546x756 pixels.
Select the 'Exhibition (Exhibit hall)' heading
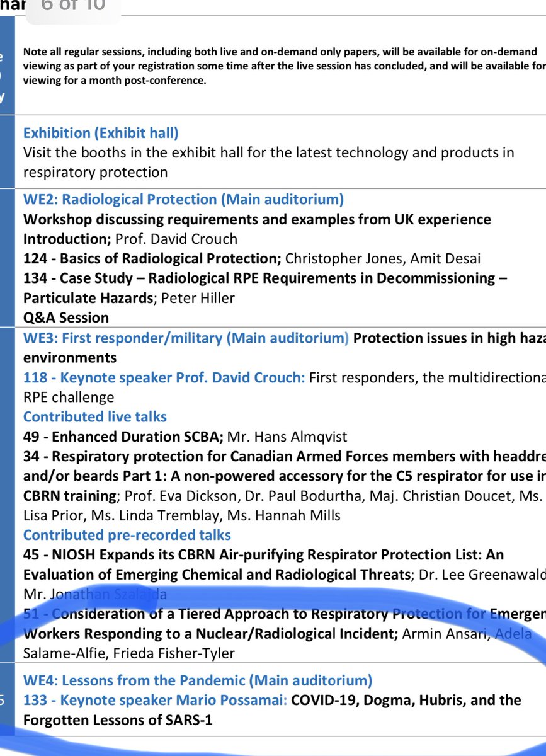tap(101, 133)
